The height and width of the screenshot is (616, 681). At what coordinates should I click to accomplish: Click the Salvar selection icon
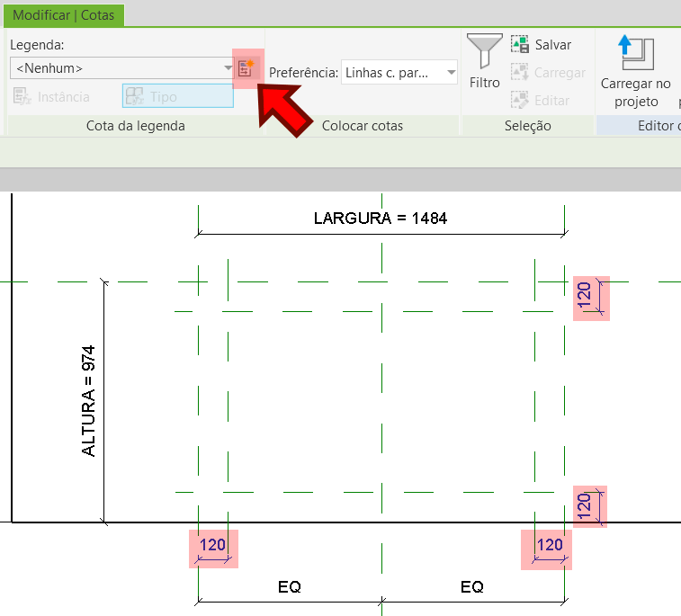(x=520, y=44)
